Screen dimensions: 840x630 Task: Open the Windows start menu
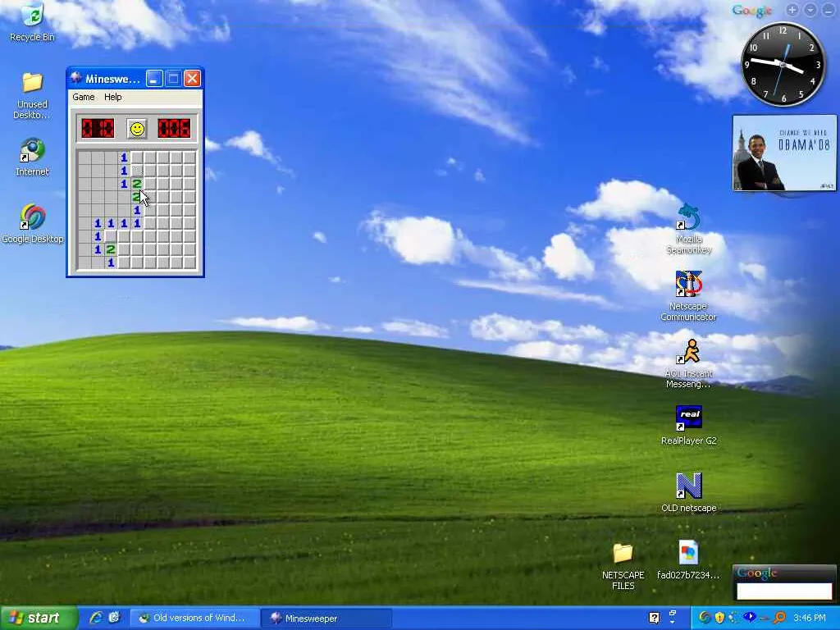click(38, 618)
